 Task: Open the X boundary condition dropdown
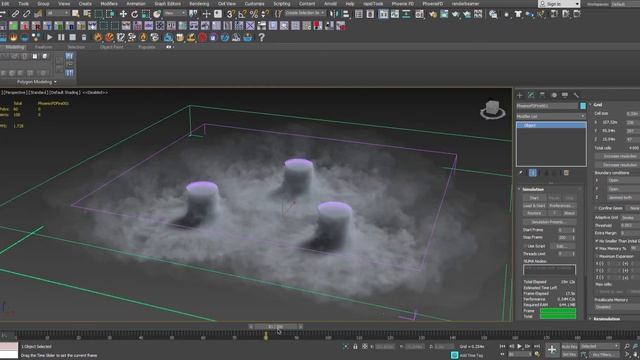[623, 180]
